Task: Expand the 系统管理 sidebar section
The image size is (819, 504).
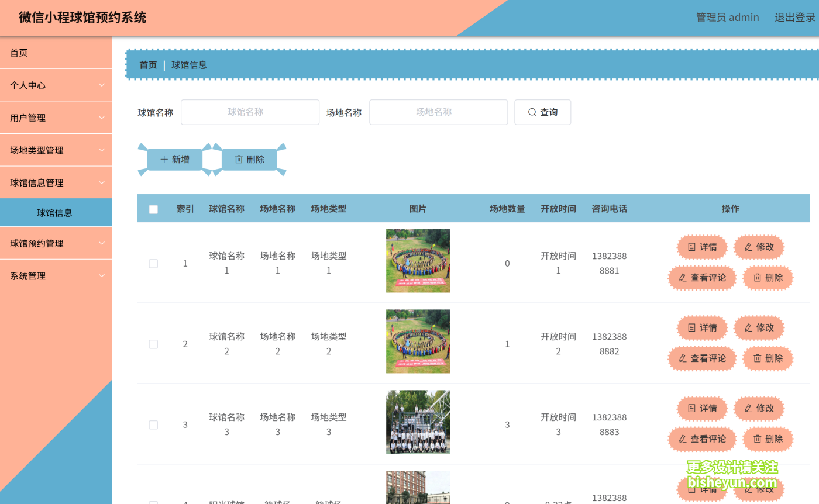Action: click(56, 275)
